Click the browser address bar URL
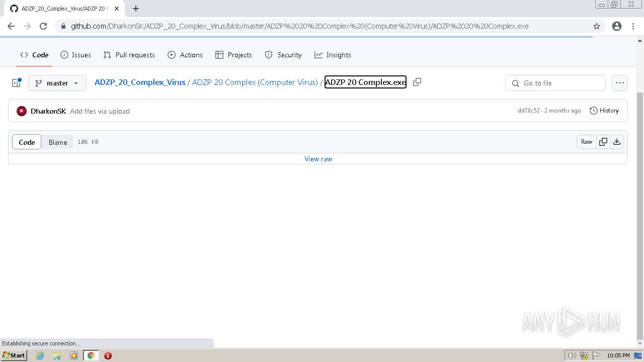 [x=299, y=26]
